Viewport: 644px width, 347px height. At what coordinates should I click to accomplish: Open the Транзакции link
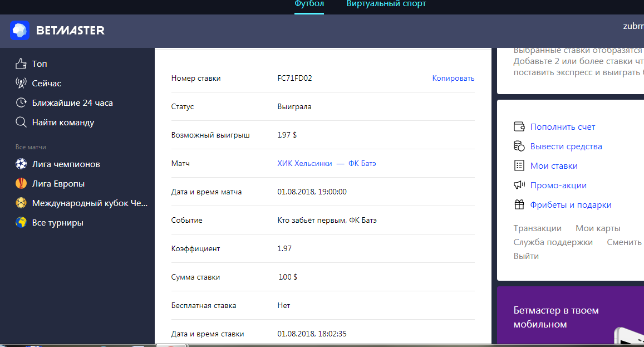tap(537, 228)
